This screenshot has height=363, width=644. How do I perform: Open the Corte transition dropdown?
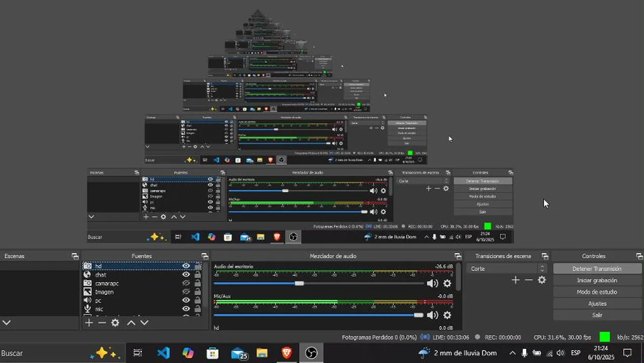[507, 269]
